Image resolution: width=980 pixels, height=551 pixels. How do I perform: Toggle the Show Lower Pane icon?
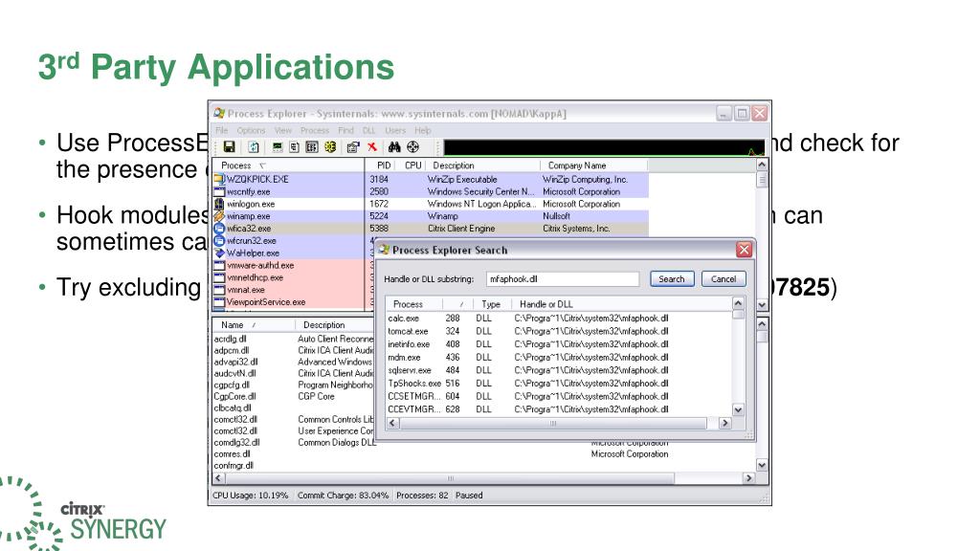tap(312, 146)
